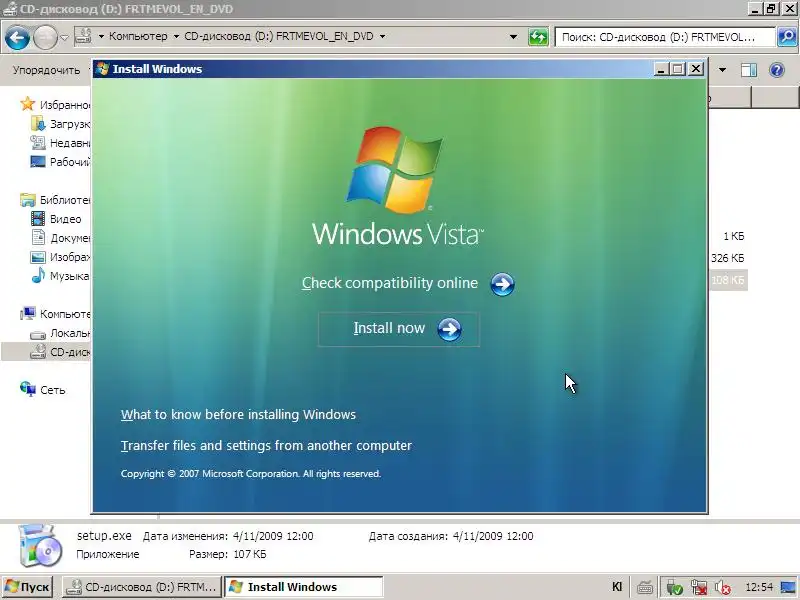Open Check compatibility online link
Screen dimensions: 800x600
point(390,283)
